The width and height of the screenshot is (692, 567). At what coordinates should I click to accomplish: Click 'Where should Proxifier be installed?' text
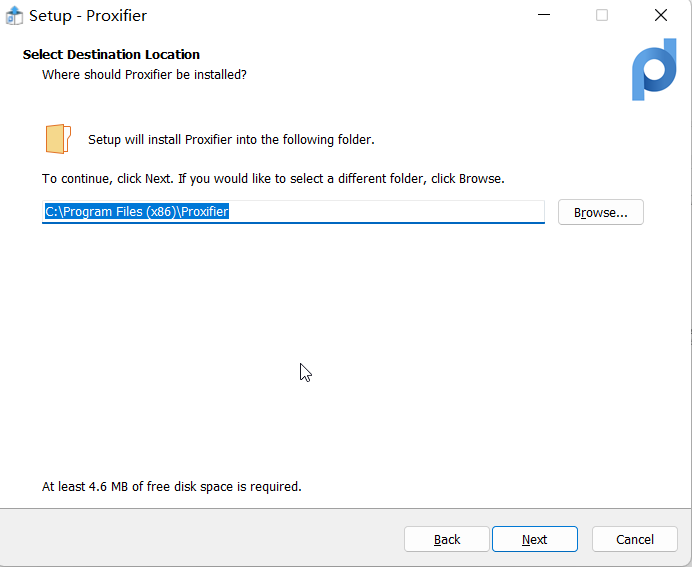pos(144,75)
